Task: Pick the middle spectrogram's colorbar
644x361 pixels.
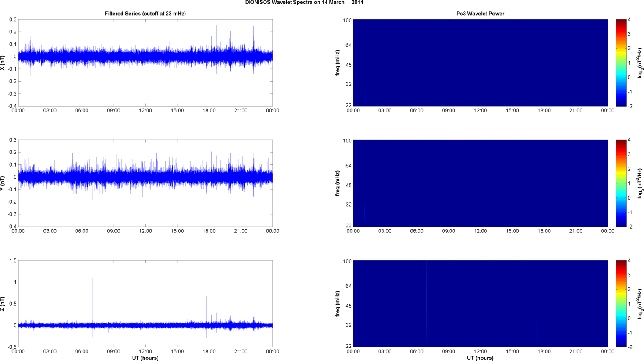Action: [x=621, y=183]
